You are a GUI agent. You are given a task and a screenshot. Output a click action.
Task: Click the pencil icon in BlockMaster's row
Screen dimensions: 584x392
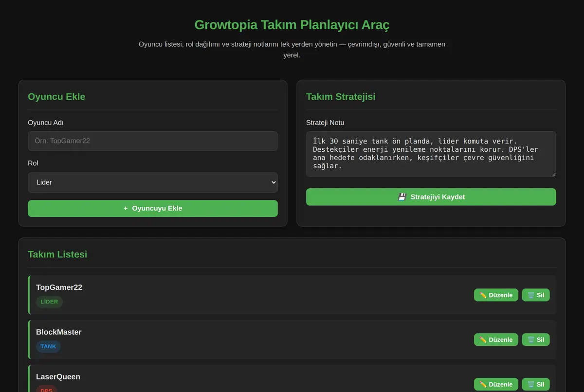coord(483,340)
